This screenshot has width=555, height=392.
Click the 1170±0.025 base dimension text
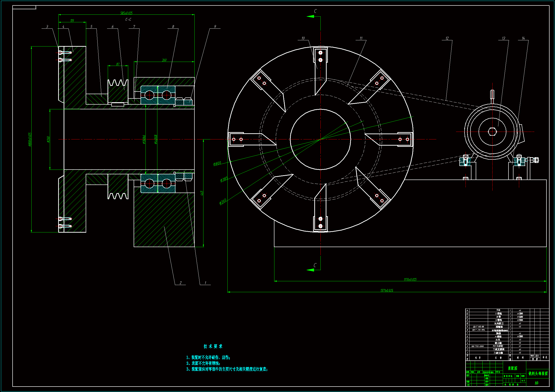click(410, 279)
